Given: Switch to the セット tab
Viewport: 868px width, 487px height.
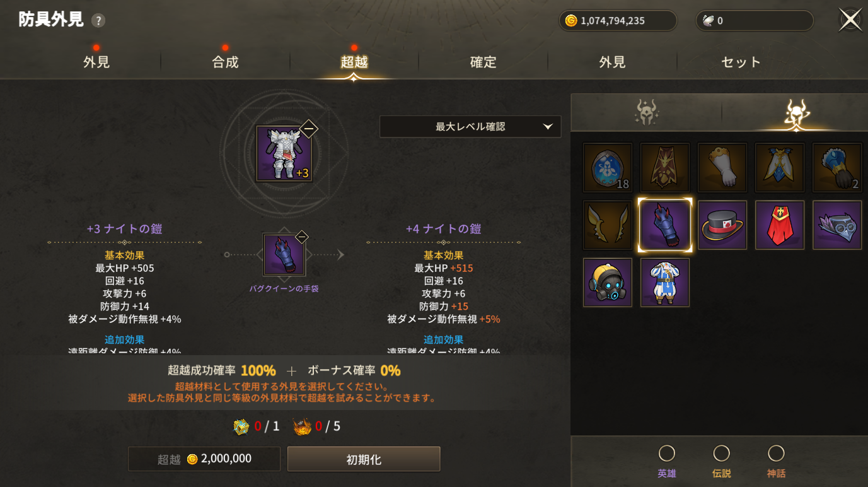Looking at the screenshot, I should (x=741, y=62).
